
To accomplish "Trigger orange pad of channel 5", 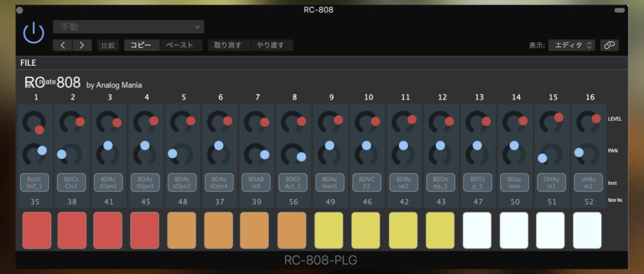I will [182, 230].
